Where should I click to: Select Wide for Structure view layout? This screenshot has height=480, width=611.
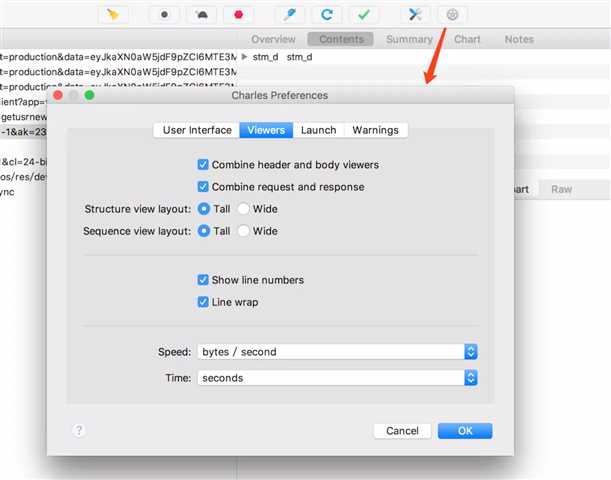243,209
